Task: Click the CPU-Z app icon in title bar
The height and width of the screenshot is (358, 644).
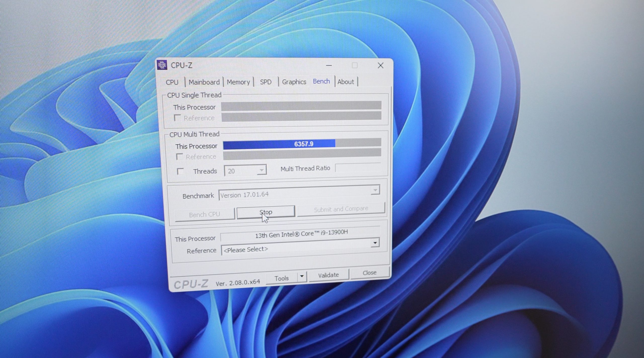Action: point(162,65)
